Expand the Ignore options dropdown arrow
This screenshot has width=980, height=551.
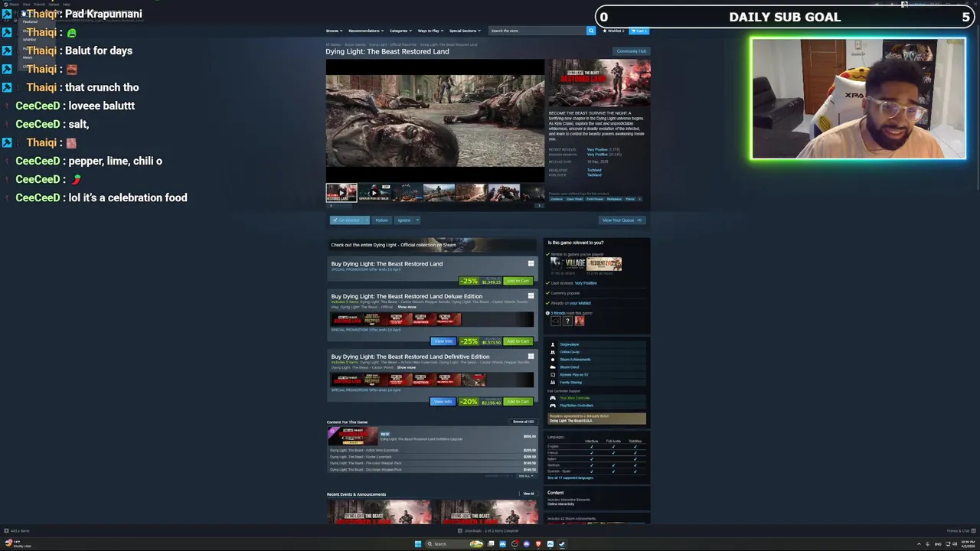click(x=417, y=220)
